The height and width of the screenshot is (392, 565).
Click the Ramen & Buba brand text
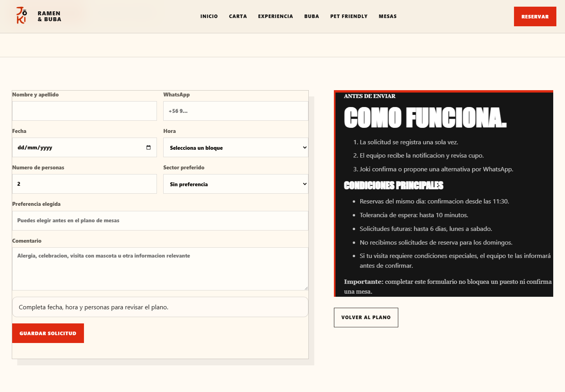(49, 16)
